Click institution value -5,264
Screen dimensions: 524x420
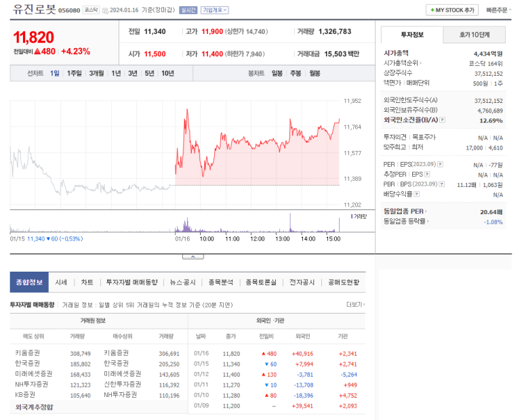pos(349,375)
